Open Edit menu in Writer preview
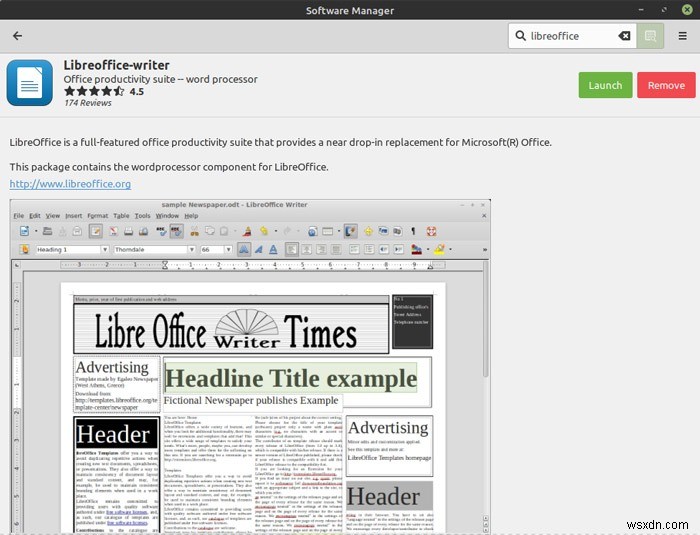 (x=35, y=216)
